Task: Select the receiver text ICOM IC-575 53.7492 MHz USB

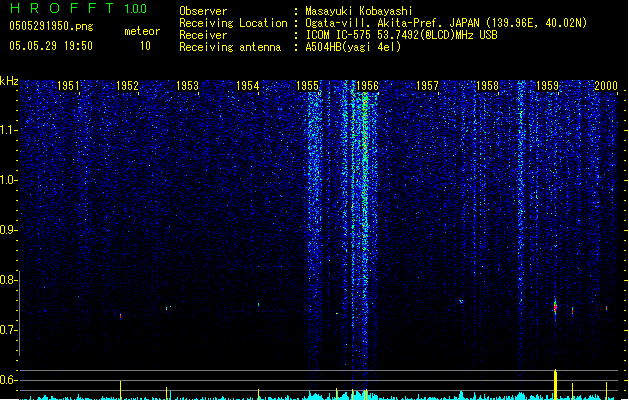Action: pos(402,35)
